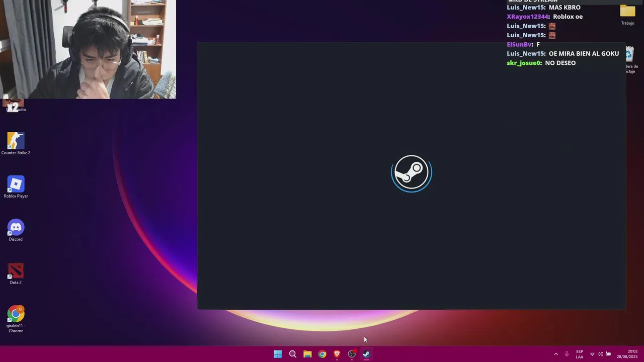
Task: Launch the Dota 2 desktop shortcut
Action: (16, 274)
